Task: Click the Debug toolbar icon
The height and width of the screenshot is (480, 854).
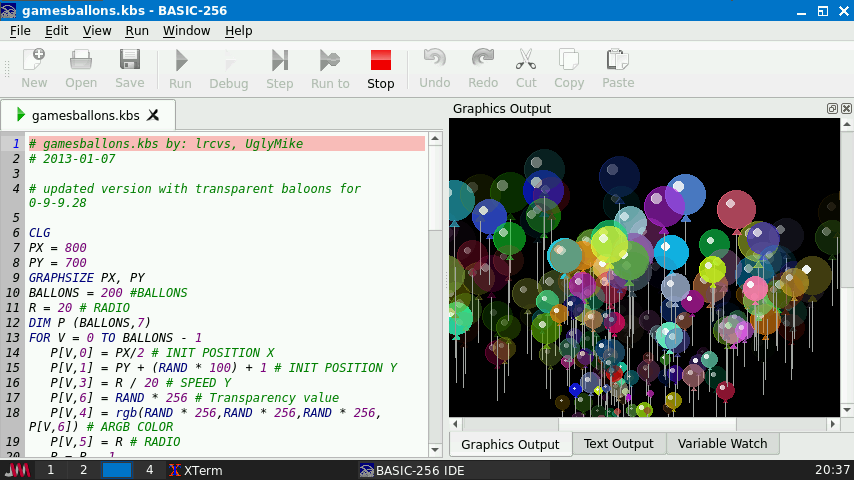Action: [x=228, y=69]
